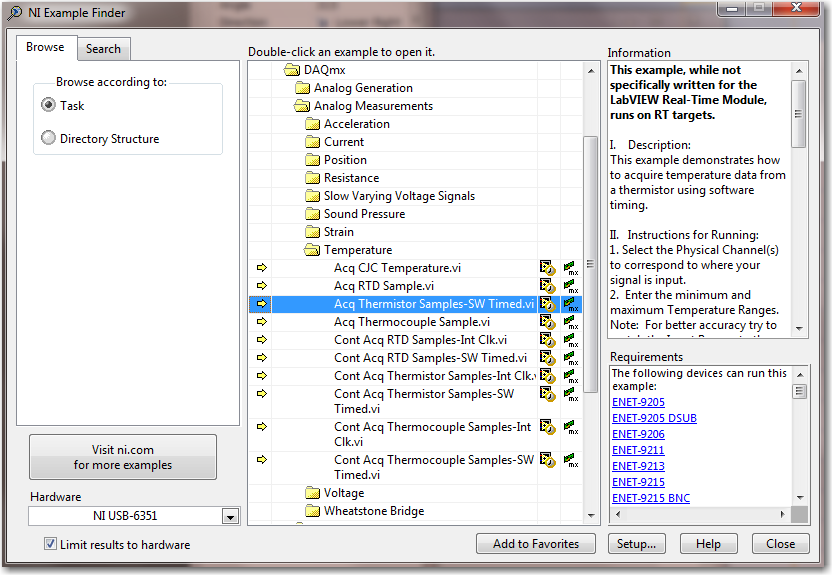The width and height of the screenshot is (832, 575).
Task: Open the ENET-9211 device link
Action: click(638, 450)
